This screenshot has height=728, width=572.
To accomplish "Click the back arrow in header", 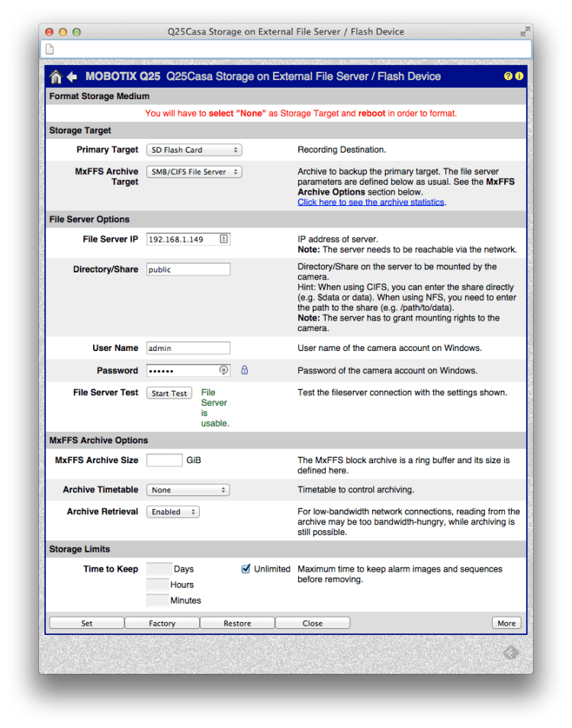I will click(x=72, y=77).
